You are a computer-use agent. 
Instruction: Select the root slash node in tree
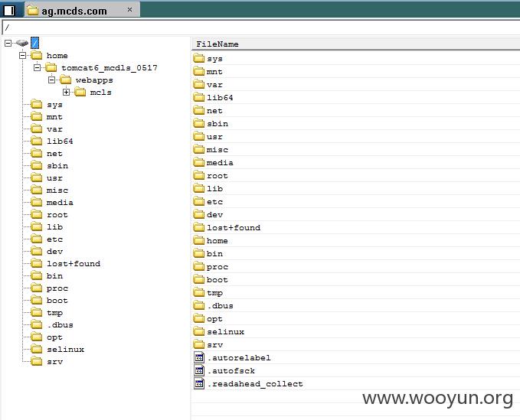click(34, 43)
